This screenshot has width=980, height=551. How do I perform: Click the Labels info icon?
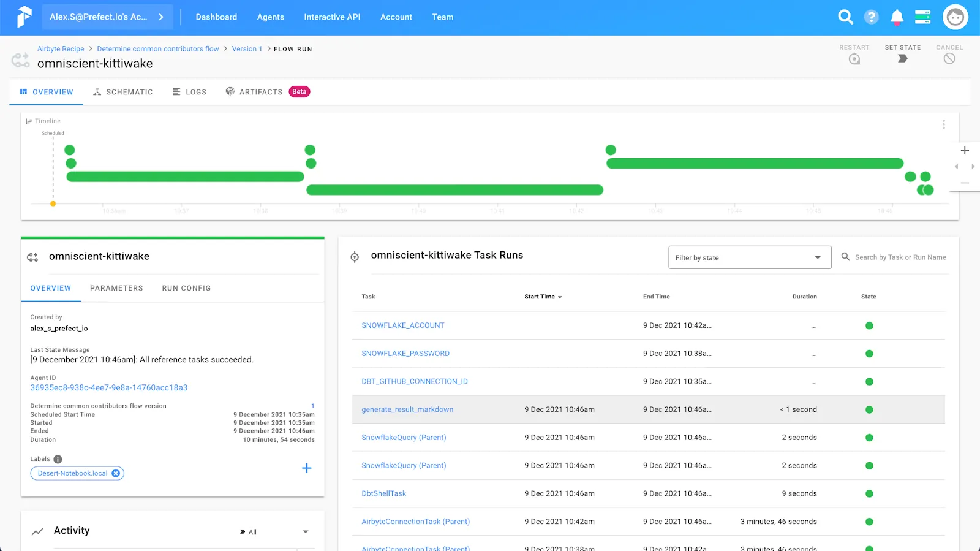point(58,459)
